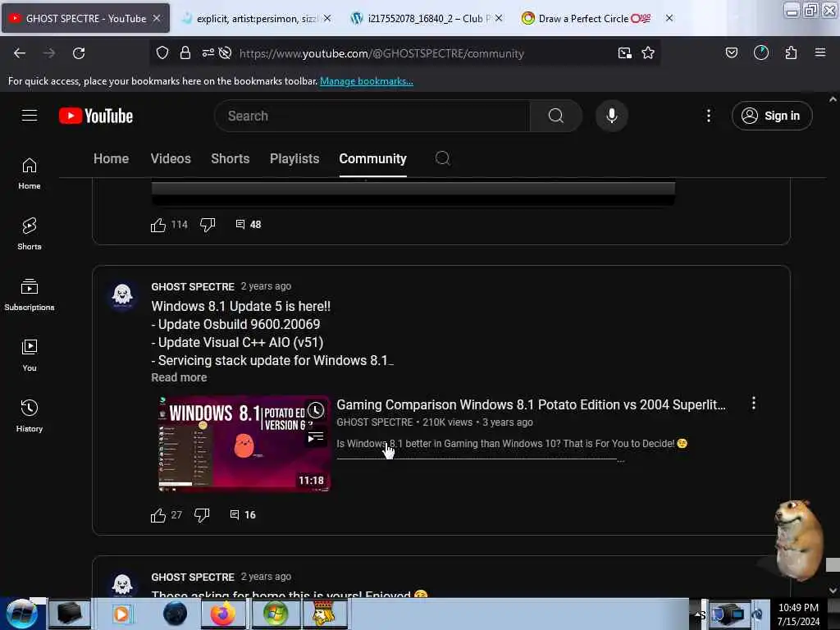
Task: Open Shorts in the YouTube sidebar
Action: tap(30, 234)
